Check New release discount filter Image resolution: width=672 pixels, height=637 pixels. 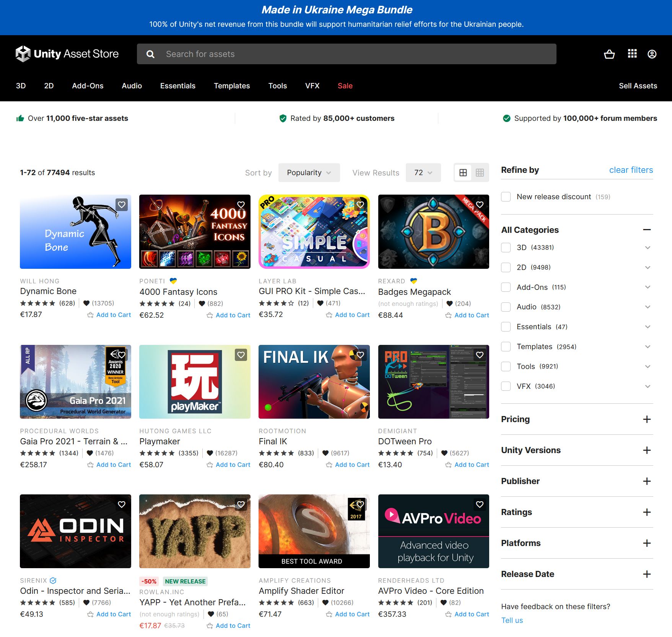point(506,197)
